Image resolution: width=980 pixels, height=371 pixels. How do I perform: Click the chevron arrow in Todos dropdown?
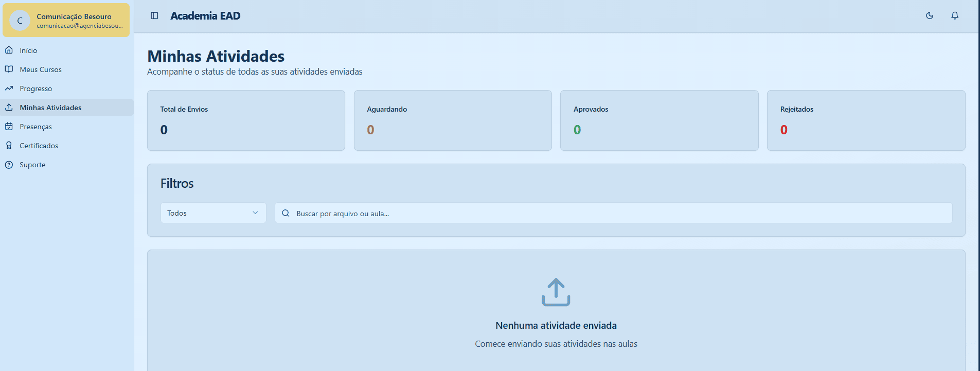tap(255, 213)
